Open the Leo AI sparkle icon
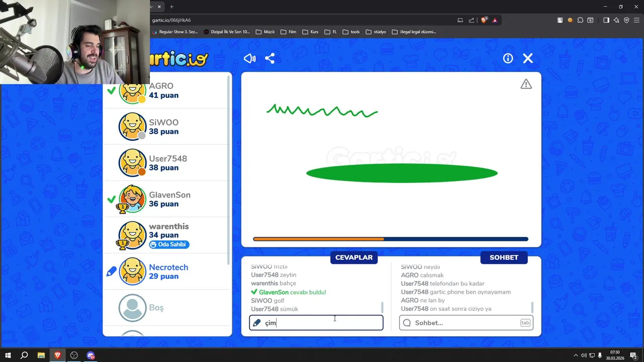Screen dimensions: 644x362 tap(616, 20)
